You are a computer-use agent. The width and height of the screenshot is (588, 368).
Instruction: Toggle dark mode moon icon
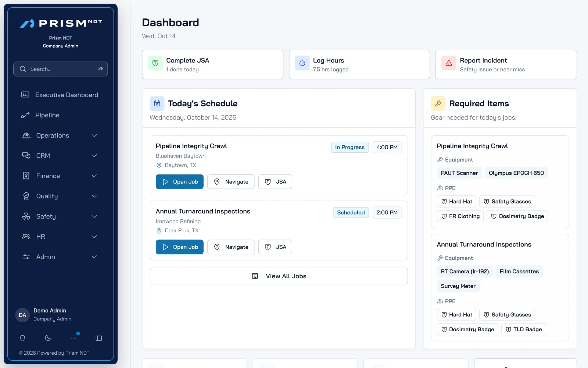[x=48, y=338]
